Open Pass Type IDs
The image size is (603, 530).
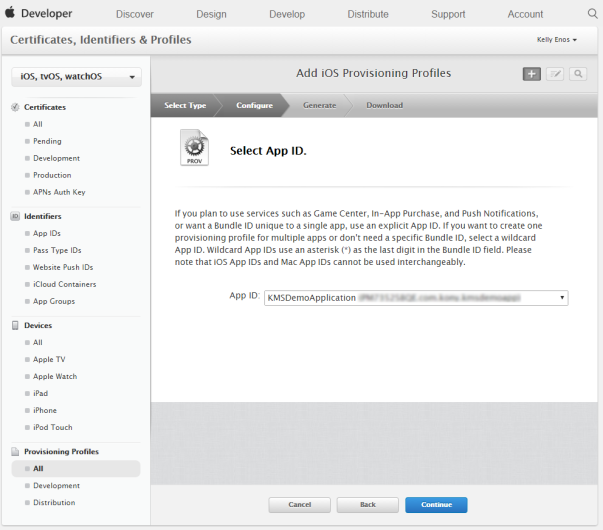pos(57,250)
